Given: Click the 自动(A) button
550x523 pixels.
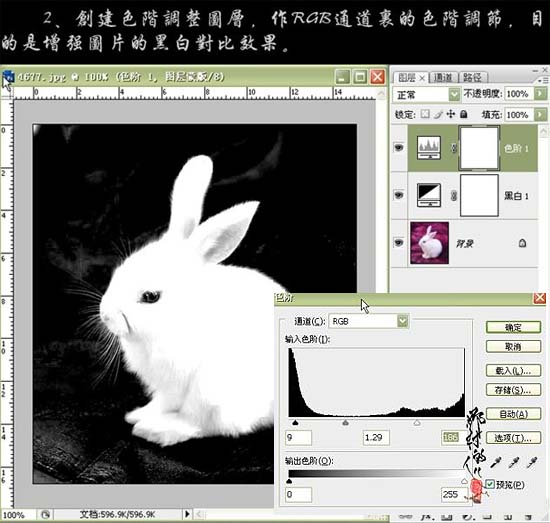Looking at the screenshot, I should 513,414.
